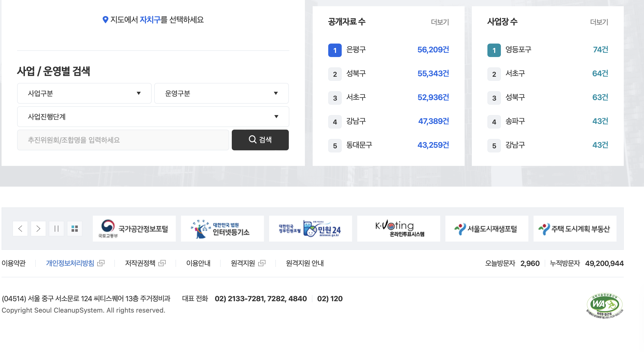Open the 국가공간정보포털 banner logo
Screen dimensions: 644x352
point(134,229)
